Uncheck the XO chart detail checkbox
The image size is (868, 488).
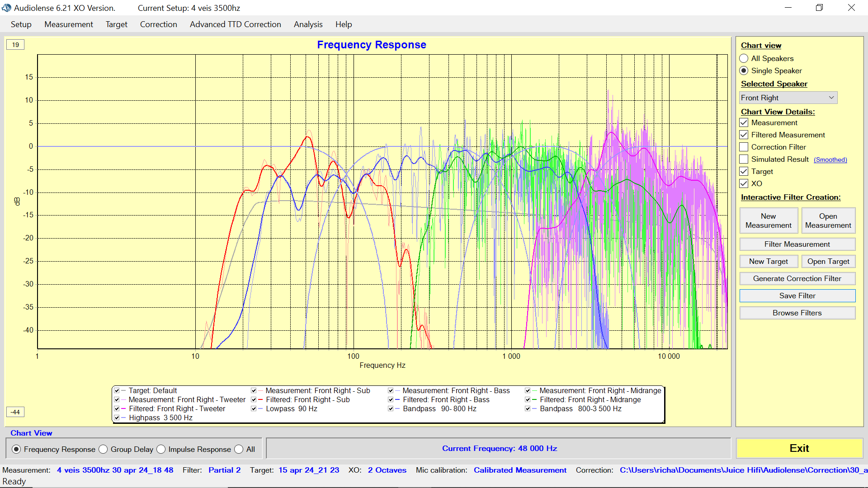coord(744,183)
